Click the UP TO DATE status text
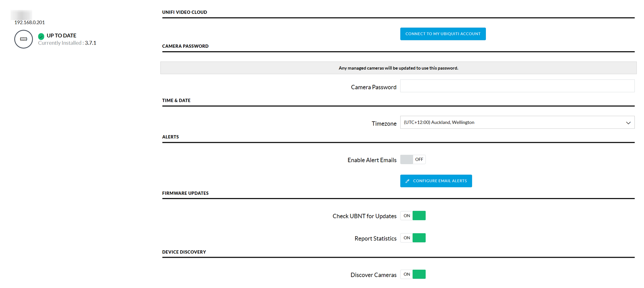This screenshot has width=644, height=288. (62, 35)
